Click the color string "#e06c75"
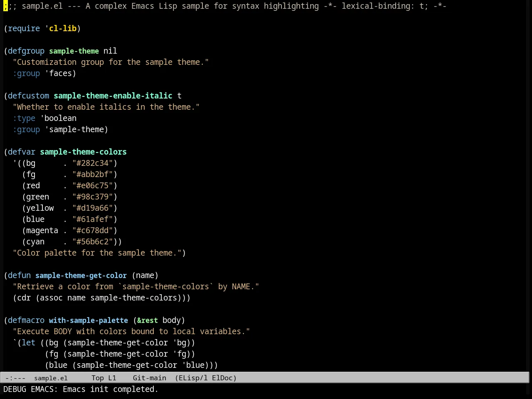Image resolution: width=532 pixels, height=399 pixels. tap(92, 185)
